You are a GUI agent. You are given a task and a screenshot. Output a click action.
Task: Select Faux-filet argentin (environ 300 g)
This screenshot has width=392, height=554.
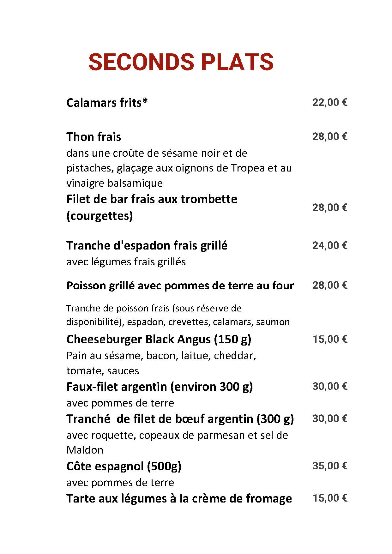point(160,387)
